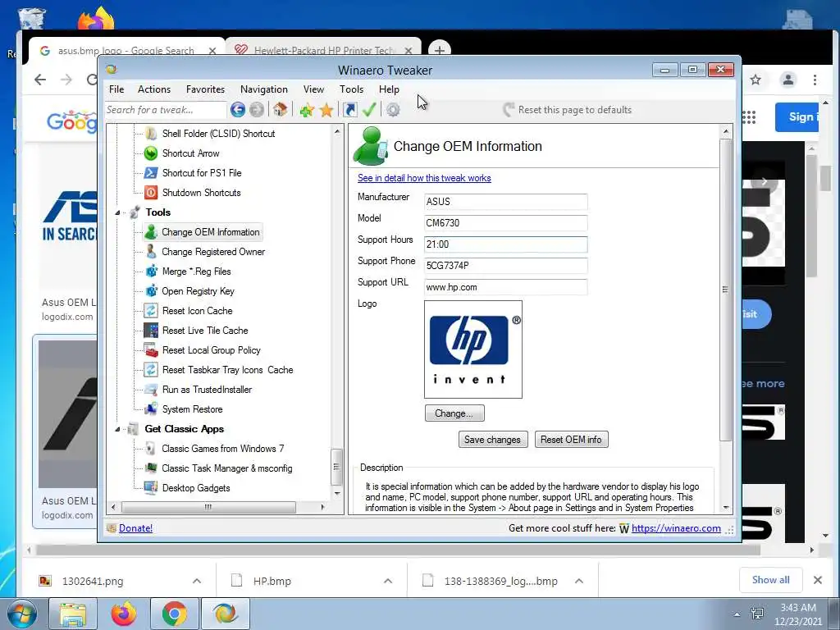The height and width of the screenshot is (630, 840).
Task: Click Show all downloads in Chrome
Action: (770, 580)
